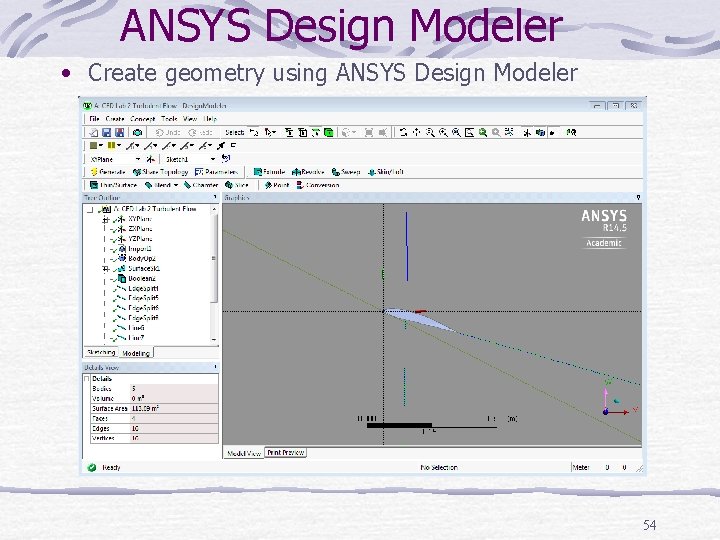The width and height of the screenshot is (720, 540).
Task: Select ZXPlane in the tree outline
Action: point(140,229)
